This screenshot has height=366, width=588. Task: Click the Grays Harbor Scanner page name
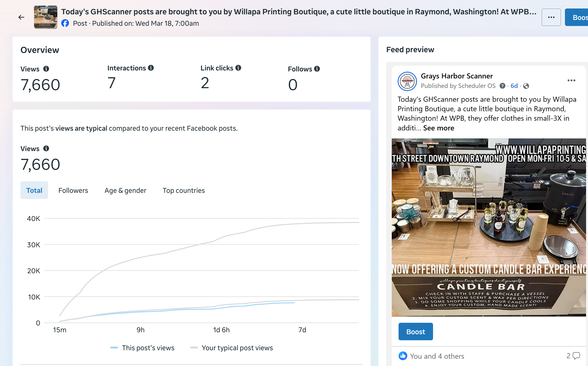coord(457,76)
